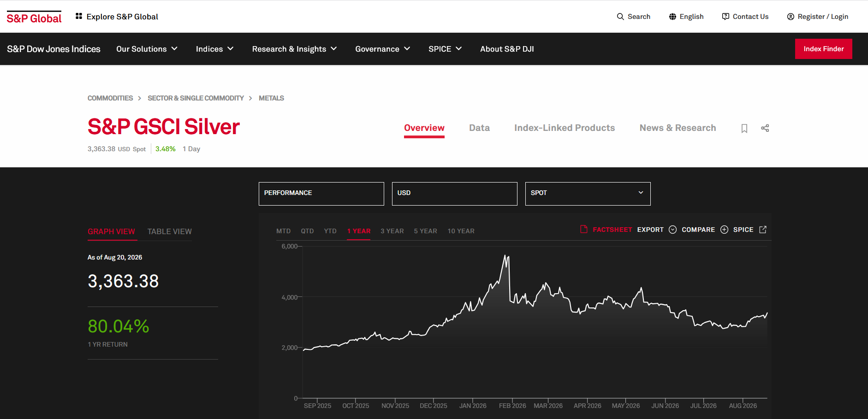Click the Register / Login user icon

click(791, 17)
